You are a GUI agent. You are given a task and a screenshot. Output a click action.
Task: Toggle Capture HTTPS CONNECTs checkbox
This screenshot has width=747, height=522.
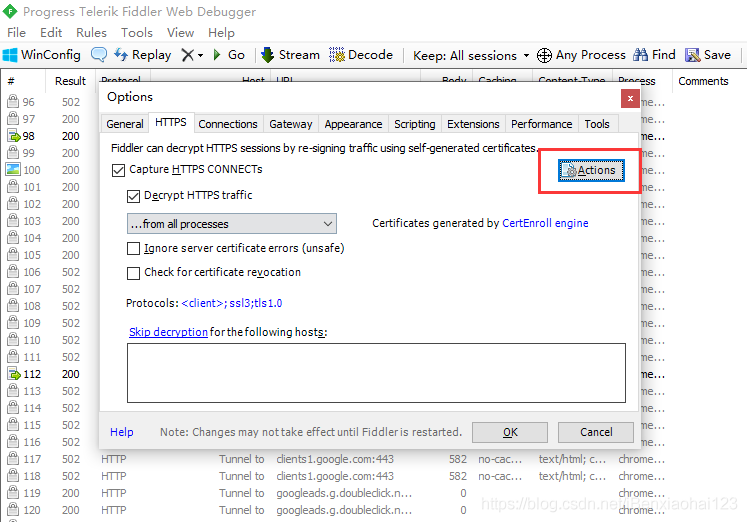coord(118,170)
